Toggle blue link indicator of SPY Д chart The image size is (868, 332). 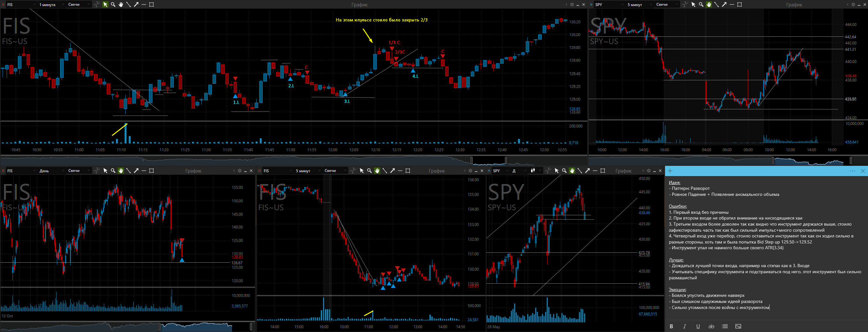[489, 171]
